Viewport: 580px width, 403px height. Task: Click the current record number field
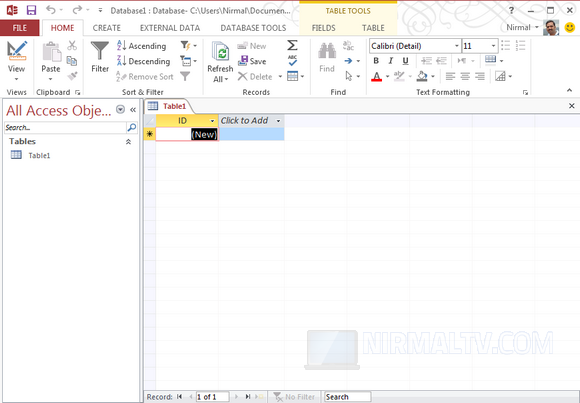tap(212, 397)
